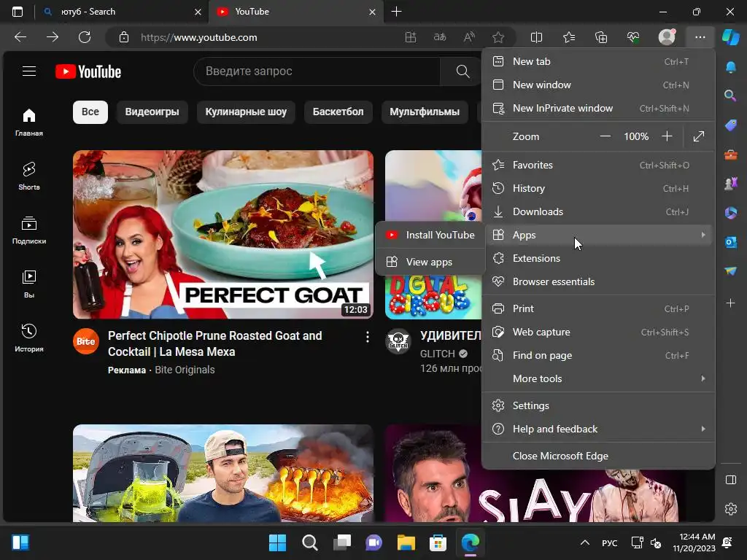The height and width of the screenshot is (560, 747).
Task: Click the Введите запрос search field
Action: (317, 71)
